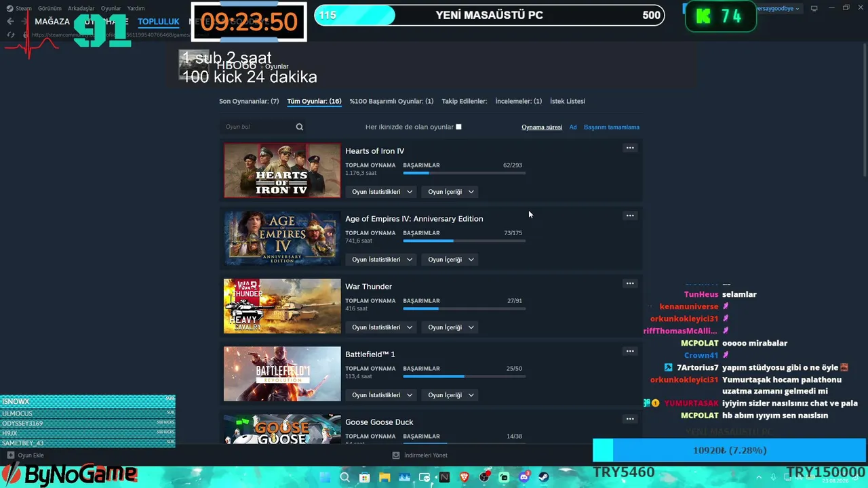868x488 pixels.
Task: Open the three-dot menu for Age of Empires IV
Action: click(x=630, y=216)
